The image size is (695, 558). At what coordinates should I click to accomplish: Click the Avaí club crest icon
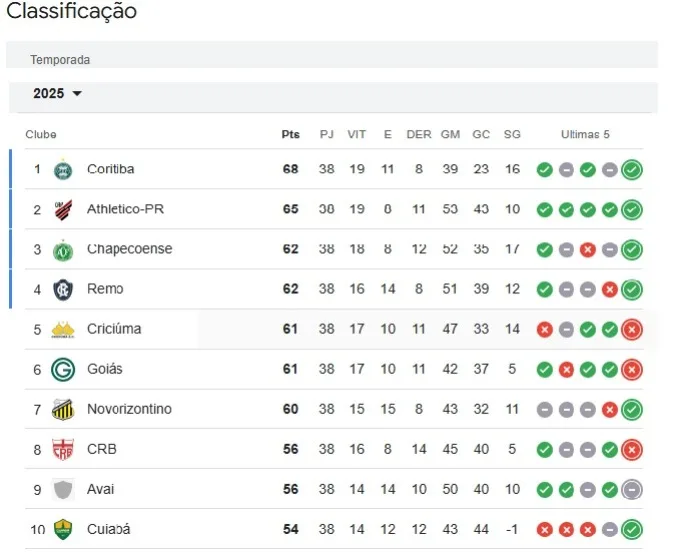point(63,489)
